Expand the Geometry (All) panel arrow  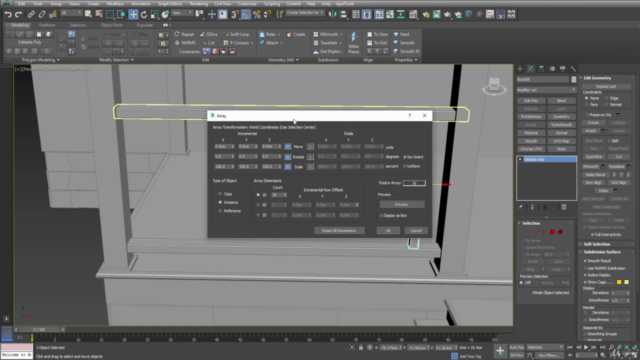point(297,60)
